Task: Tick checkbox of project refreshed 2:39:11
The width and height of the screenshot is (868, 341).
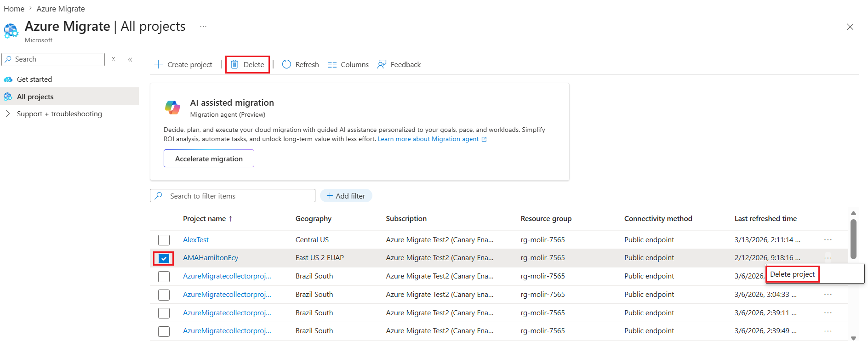Action: click(164, 313)
